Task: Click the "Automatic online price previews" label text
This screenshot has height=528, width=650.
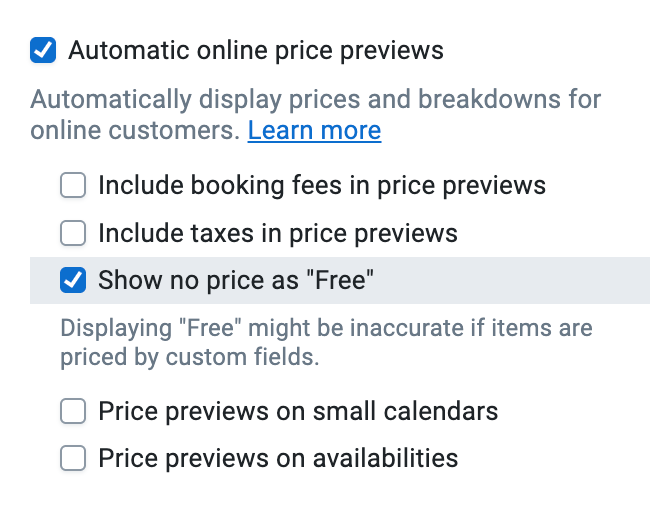Action: click(x=255, y=50)
